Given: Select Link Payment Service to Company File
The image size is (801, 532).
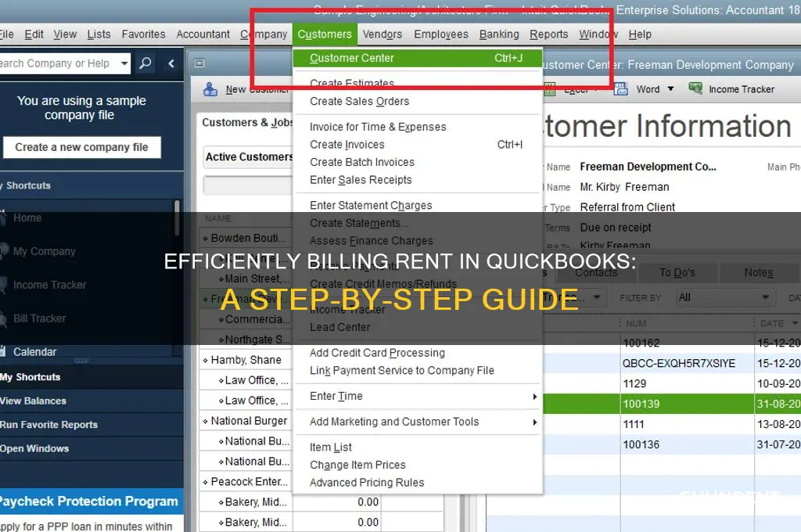Looking at the screenshot, I should click(x=401, y=371).
